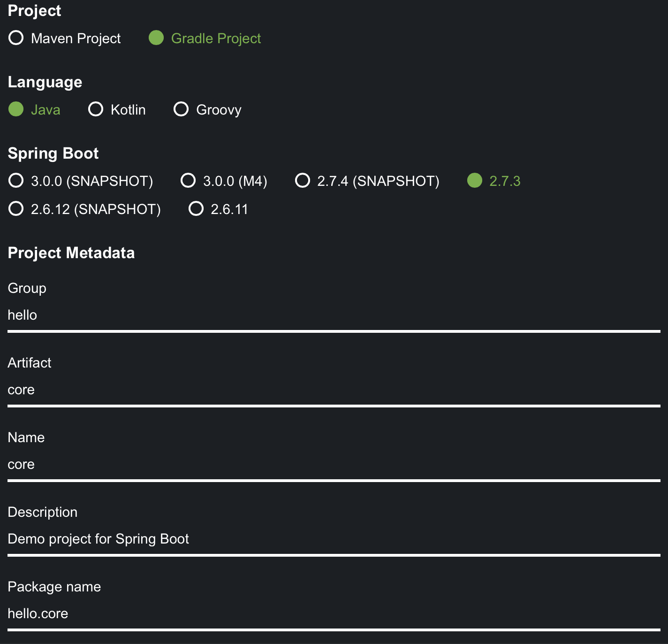Click the Language section heading
668x644 pixels.
[45, 82]
